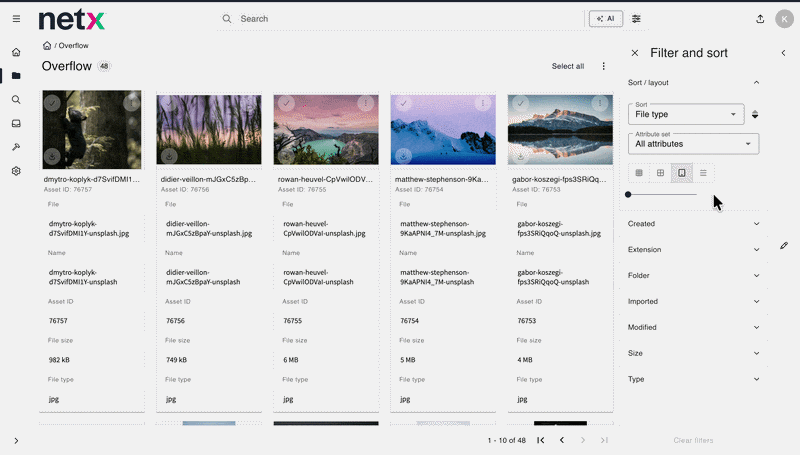Expand the Created filter

(693, 224)
